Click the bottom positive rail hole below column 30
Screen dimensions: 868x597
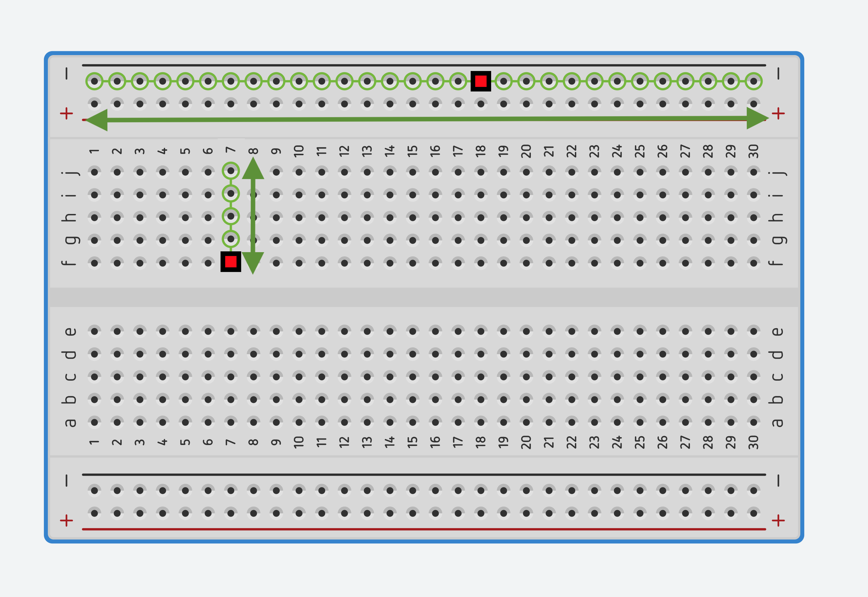coord(754,513)
